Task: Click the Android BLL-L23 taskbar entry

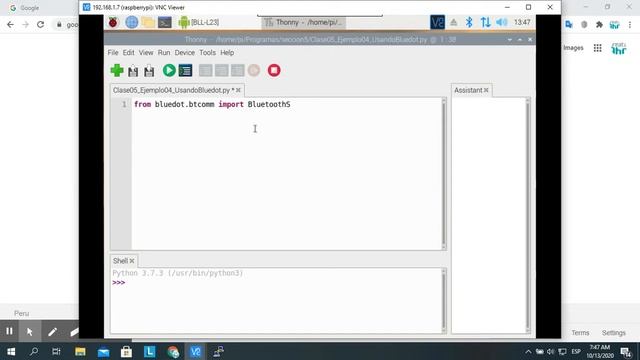Action: pyautogui.click(x=199, y=22)
